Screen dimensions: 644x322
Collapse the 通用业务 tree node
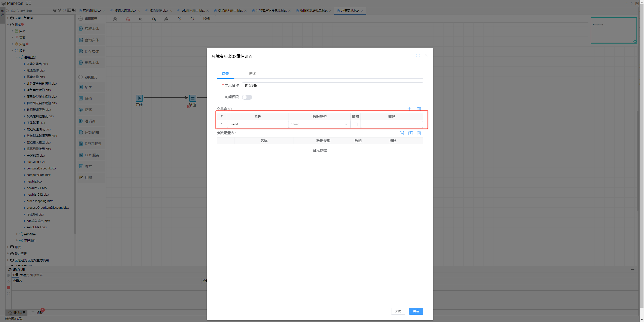point(17,57)
